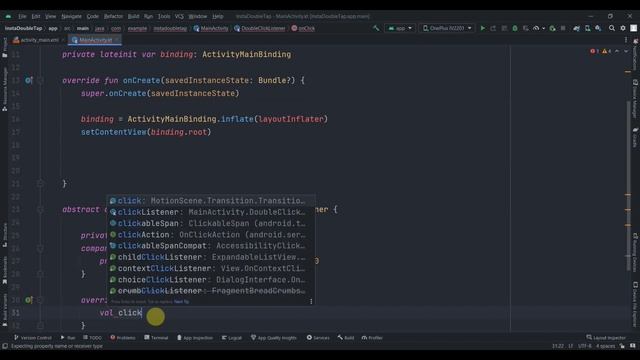Open the Build menu
The height and width of the screenshot is (360, 640).
tap(133, 16)
